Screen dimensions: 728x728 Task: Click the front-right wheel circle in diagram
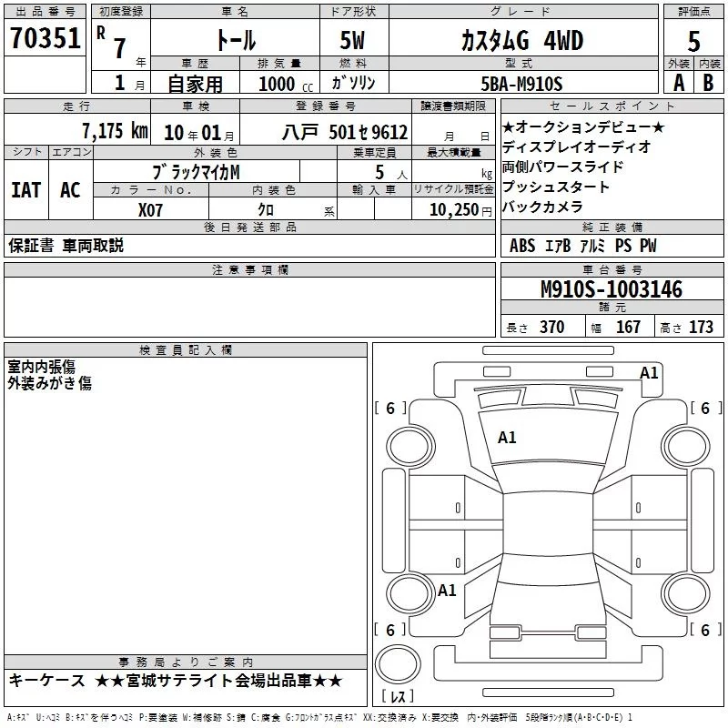pyautogui.click(x=686, y=447)
